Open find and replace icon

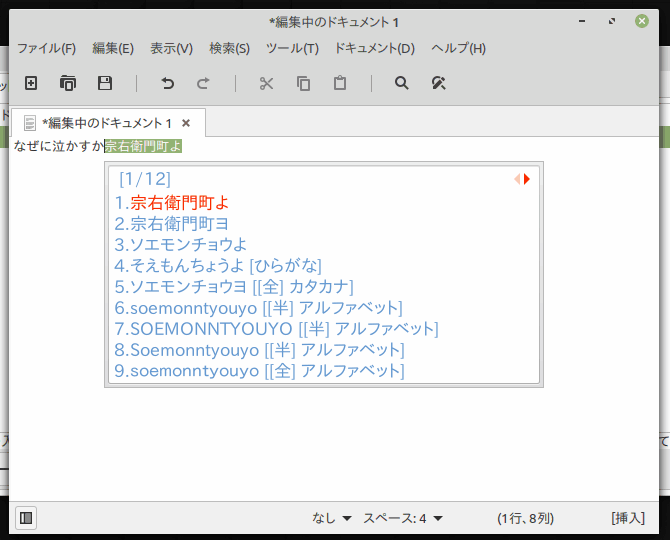coord(439,83)
